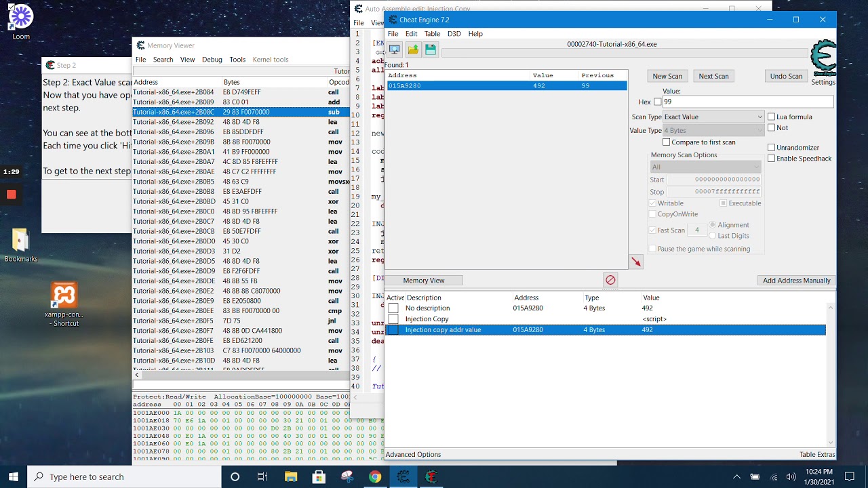This screenshot has width=868, height=488.
Task: Activate the No description entry checkbox
Action: 393,308
